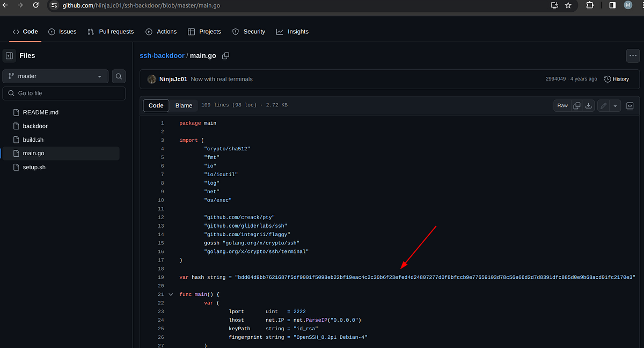Bookmark this page with the star icon

click(568, 5)
